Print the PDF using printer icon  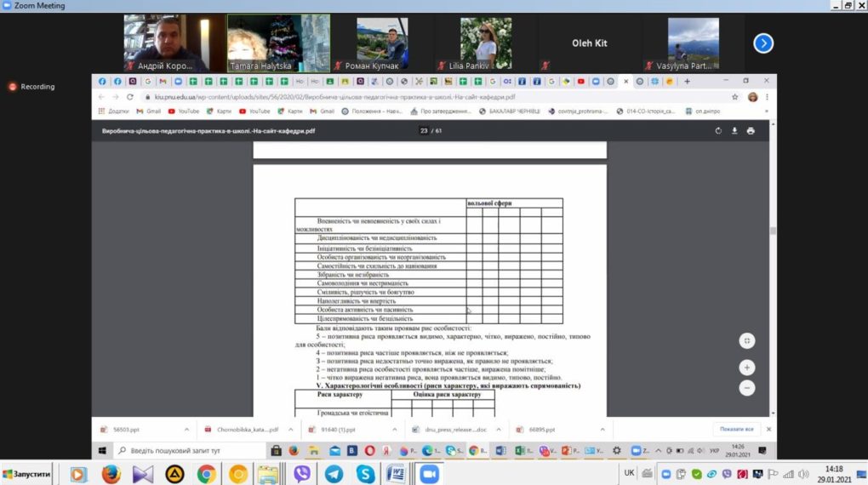[750, 131]
